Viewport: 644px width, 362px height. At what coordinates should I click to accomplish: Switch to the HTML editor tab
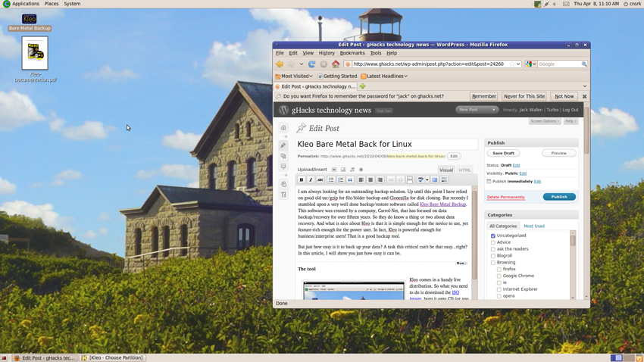(464, 170)
